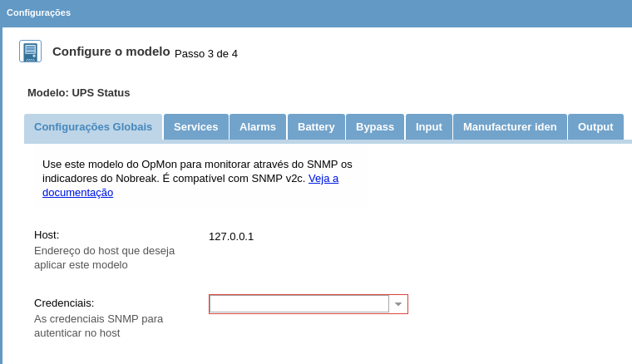The width and height of the screenshot is (632, 364).
Task: Click the host address 127.0.0.1
Action: point(231,237)
